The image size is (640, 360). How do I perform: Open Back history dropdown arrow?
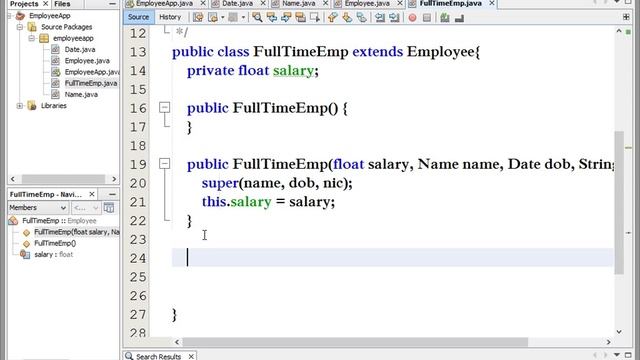[x=222, y=17]
